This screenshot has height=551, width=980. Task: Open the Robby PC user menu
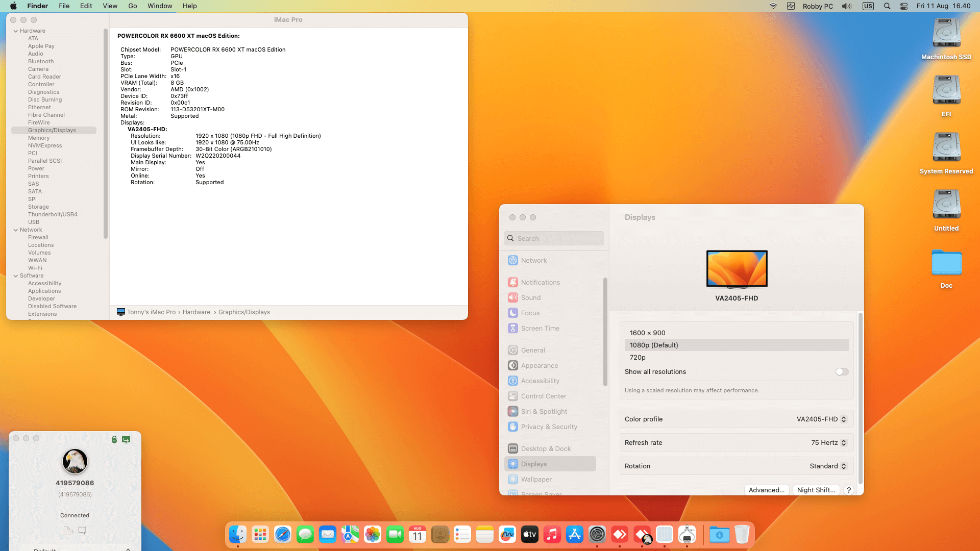[818, 6]
